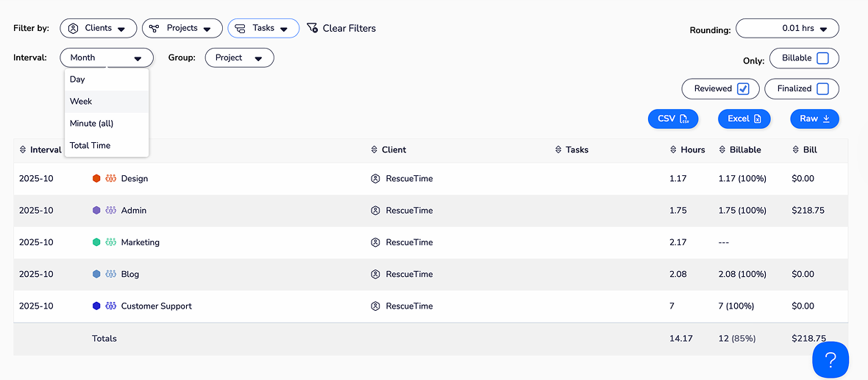Enable the Billable only checkbox

tap(822, 58)
